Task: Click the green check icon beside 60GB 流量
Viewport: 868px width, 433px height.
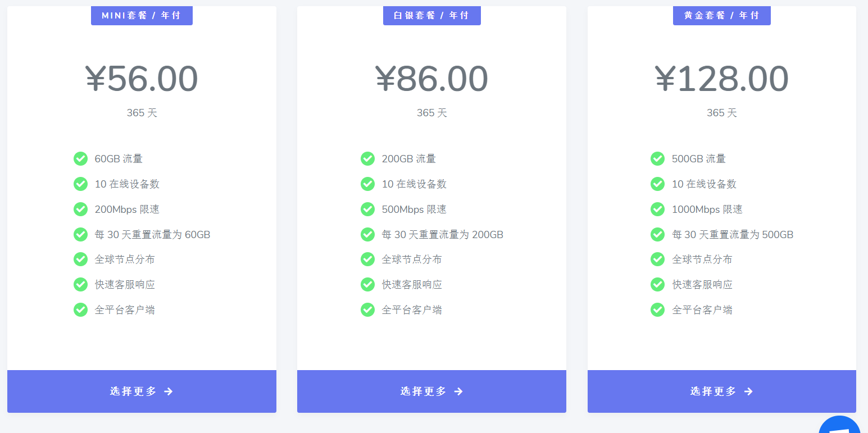Action: tap(80, 159)
